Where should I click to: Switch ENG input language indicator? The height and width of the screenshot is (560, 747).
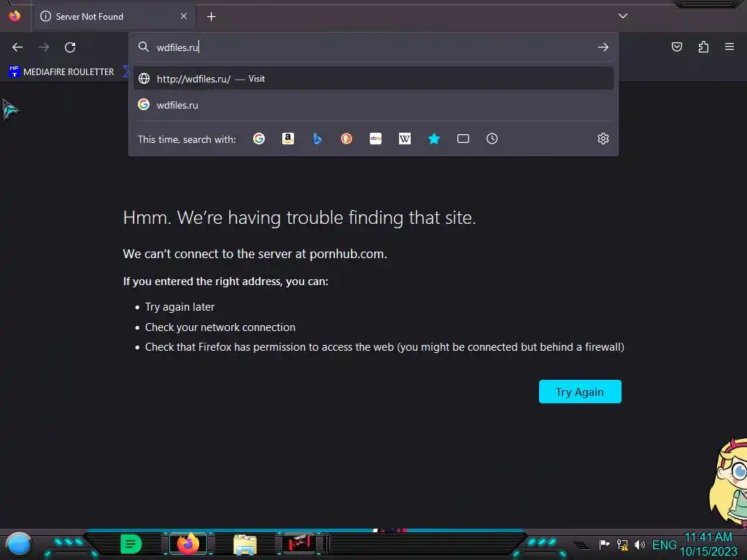tap(664, 544)
